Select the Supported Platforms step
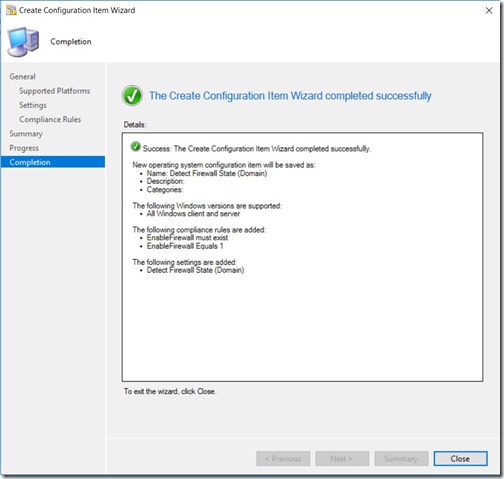 click(55, 91)
